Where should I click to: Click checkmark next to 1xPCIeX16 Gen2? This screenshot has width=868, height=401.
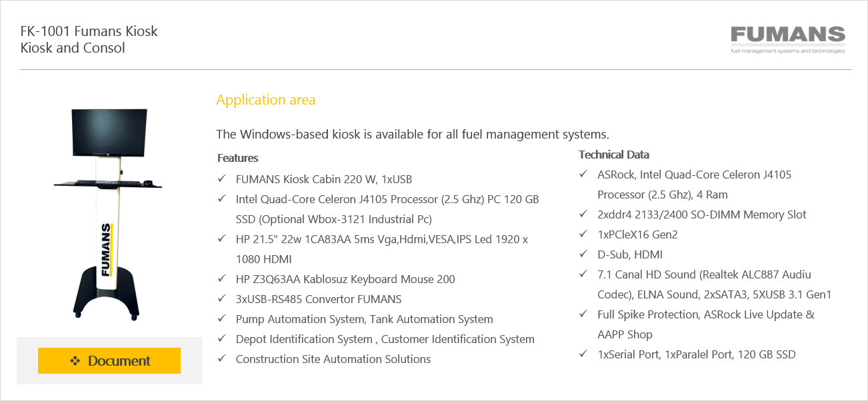(583, 234)
